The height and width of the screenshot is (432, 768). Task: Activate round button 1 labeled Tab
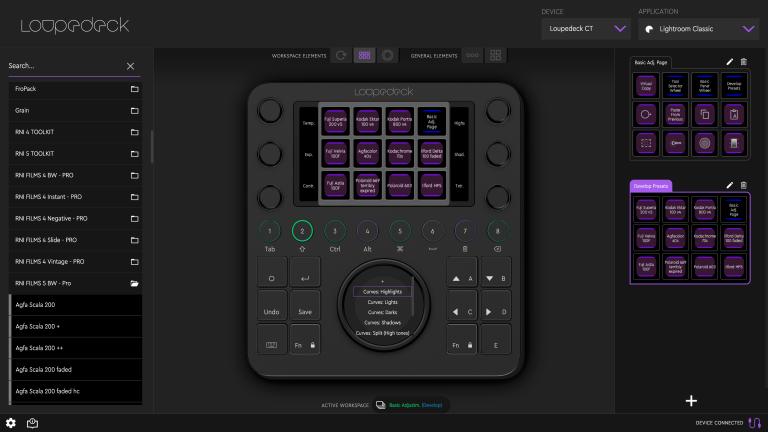click(x=270, y=231)
